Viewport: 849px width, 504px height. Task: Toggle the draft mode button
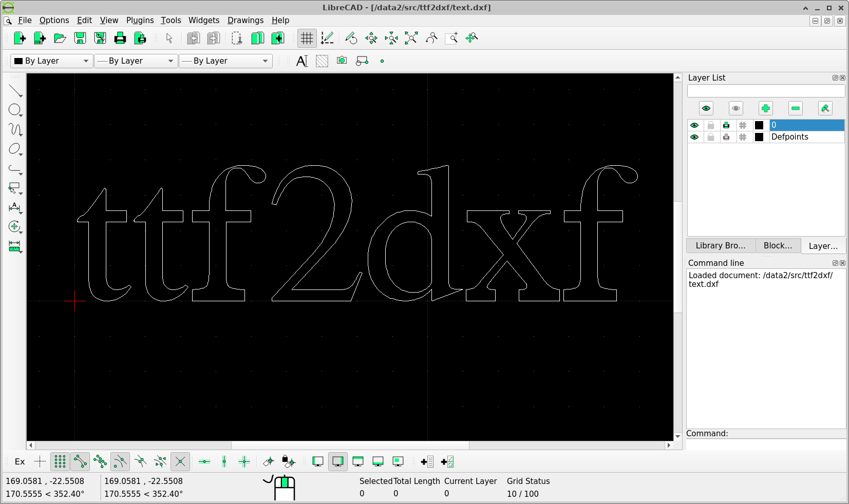click(327, 38)
